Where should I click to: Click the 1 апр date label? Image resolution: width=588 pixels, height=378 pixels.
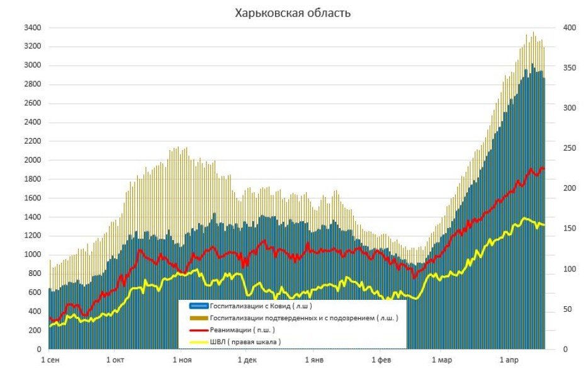click(x=509, y=360)
